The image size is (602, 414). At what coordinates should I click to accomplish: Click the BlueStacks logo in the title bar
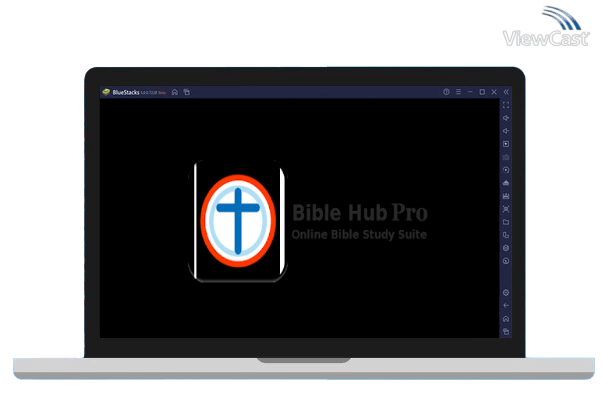106,92
